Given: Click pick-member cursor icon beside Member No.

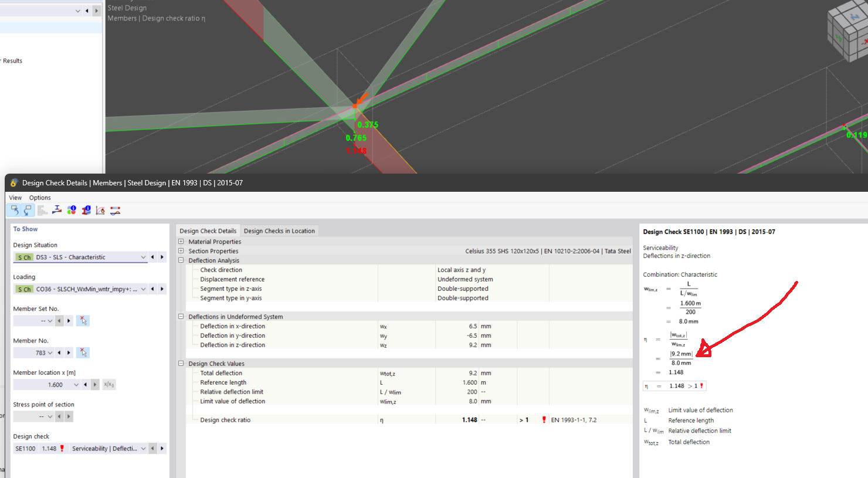Looking at the screenshot, I should [x=83, y=352].
